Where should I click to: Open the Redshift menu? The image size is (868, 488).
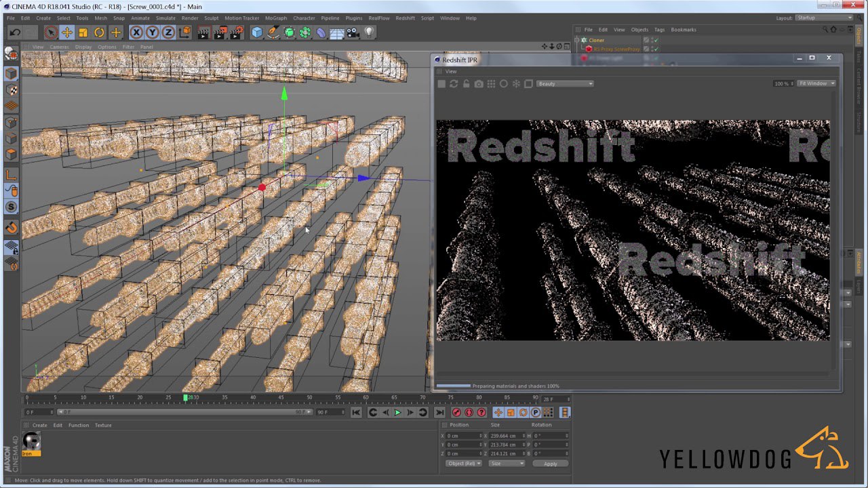(405, 18)
